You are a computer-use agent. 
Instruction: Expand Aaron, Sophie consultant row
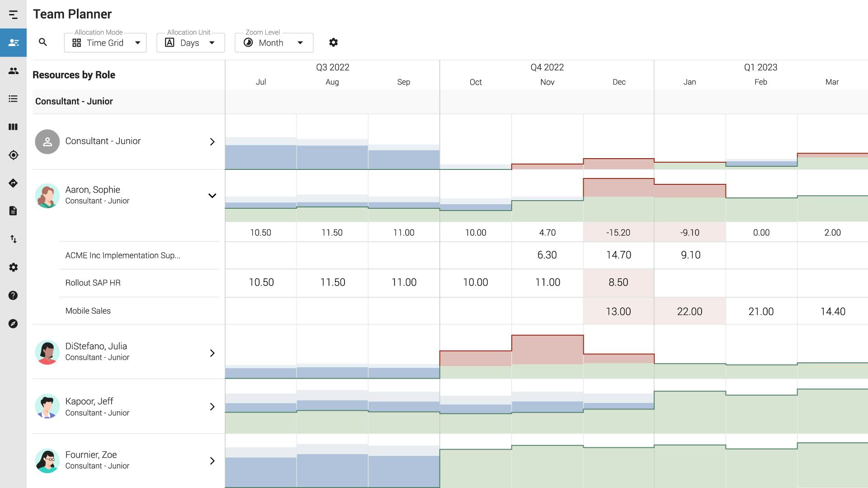(x=212, y=196)
